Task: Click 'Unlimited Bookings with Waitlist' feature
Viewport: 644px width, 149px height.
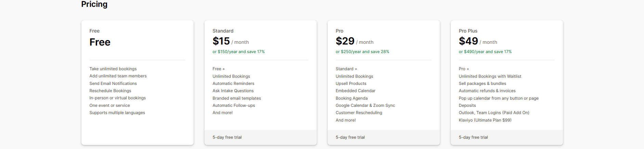Action: click(x=490, y=76)
